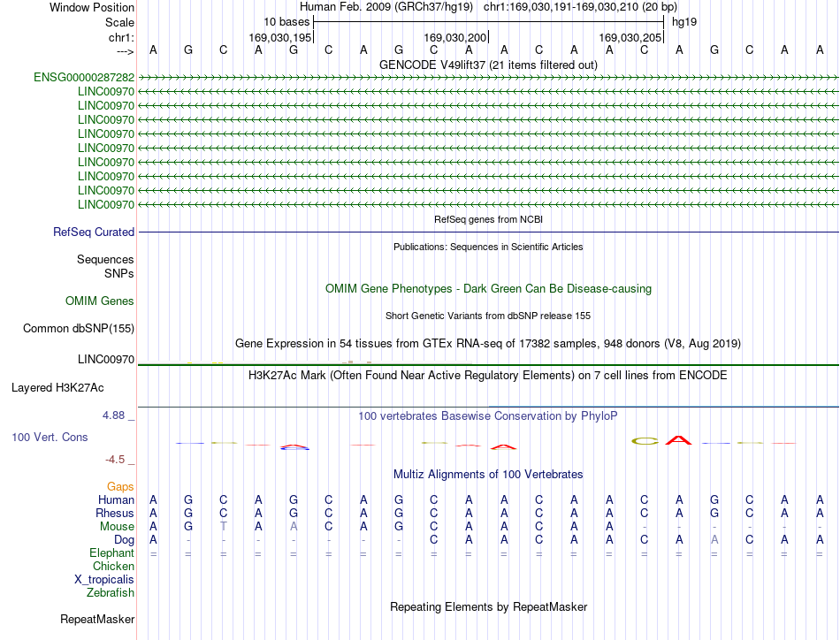This screenshot has height=640, width=840.
Task: Click the ENSG00000287282 transcript arrow line
Action: [488, 77]
